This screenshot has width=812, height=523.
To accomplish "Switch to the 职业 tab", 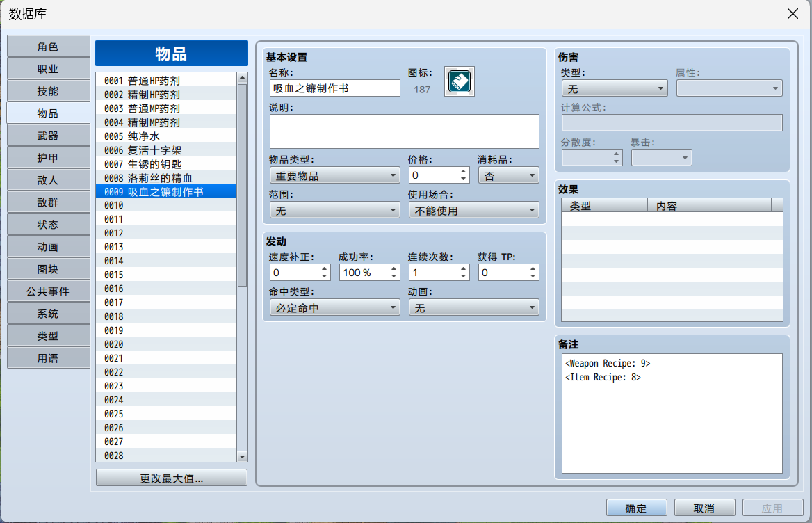I will [48, 69].
